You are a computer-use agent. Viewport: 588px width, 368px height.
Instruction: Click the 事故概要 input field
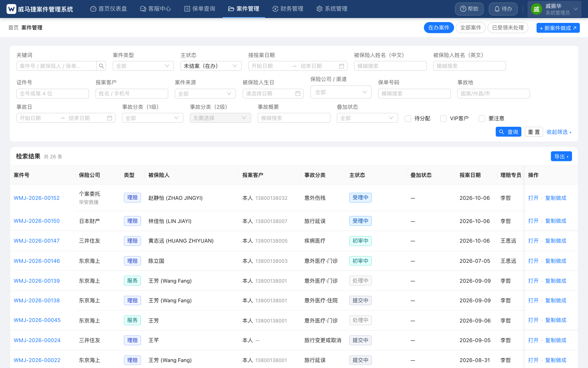click(x=294, y=118)
